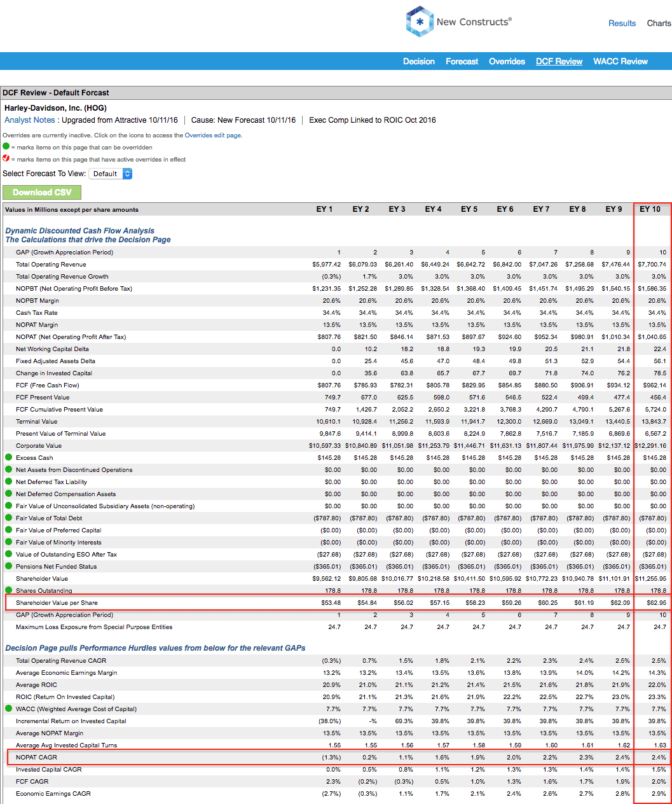Click green override dot for Excess Cash
672x804 pixels.
click(x=9, y=457)
